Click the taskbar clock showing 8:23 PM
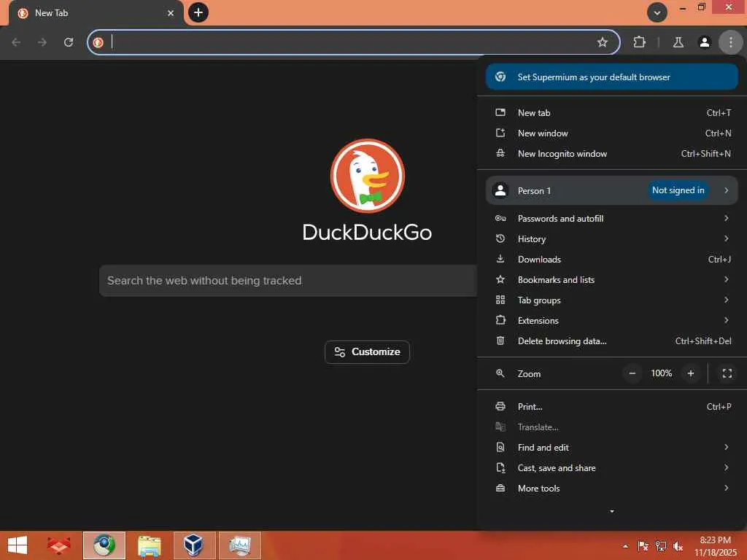Screen dimensions: 747x560 click(715, 547)
